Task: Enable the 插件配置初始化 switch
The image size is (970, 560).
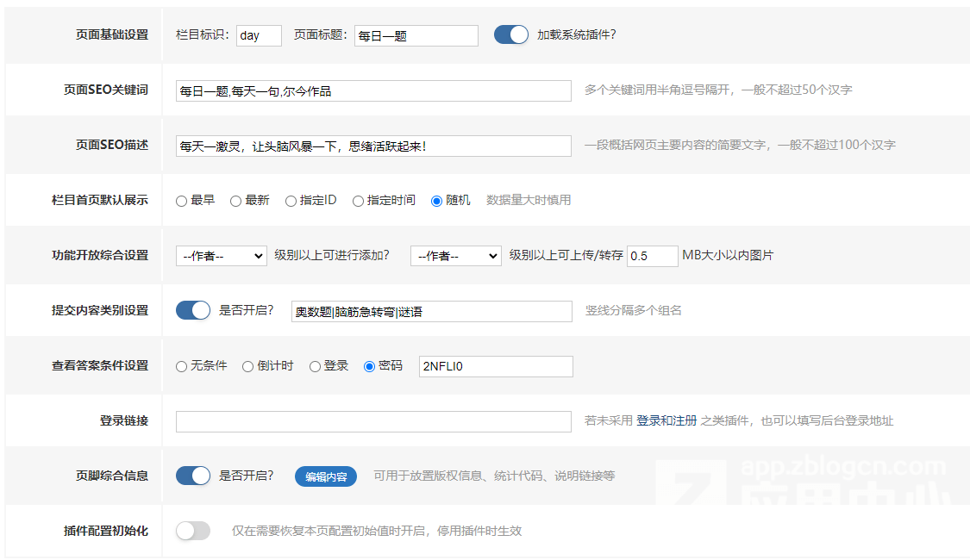Action: point(193,531)
